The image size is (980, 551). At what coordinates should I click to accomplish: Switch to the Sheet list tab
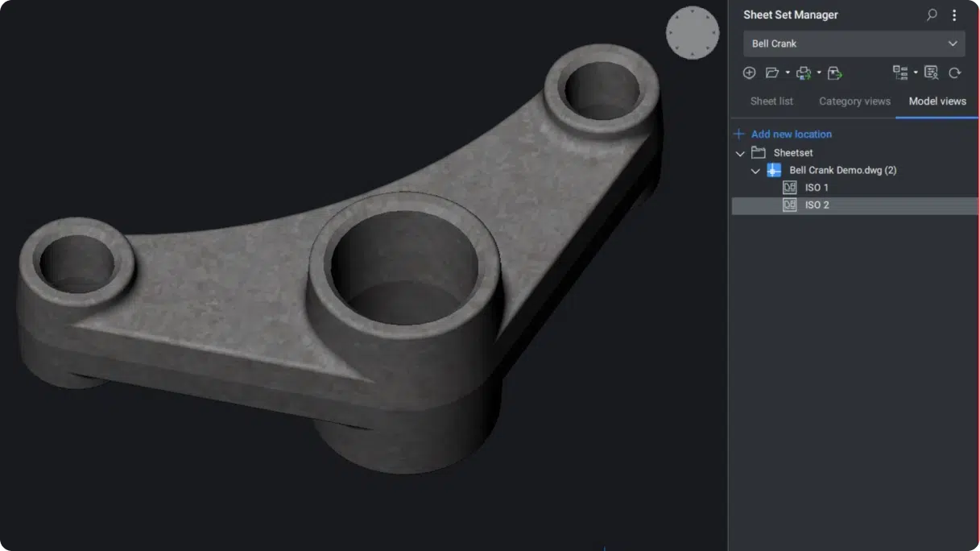pos(771,101)
